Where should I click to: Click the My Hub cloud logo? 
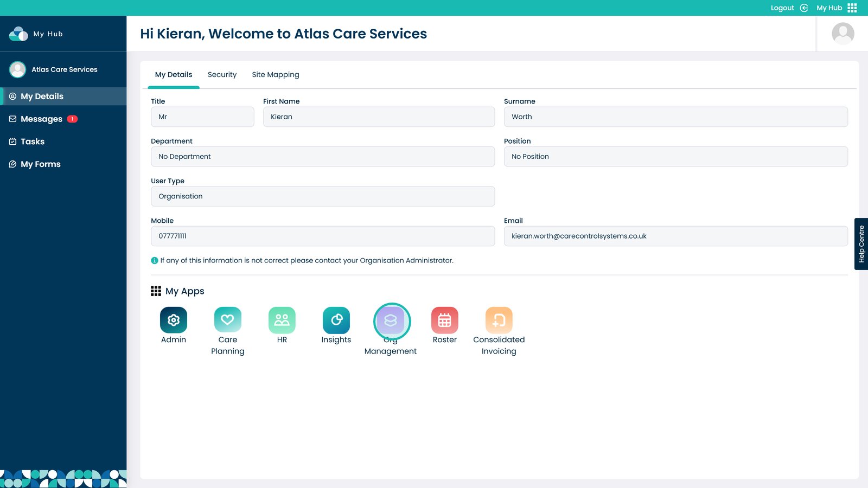point(18,34)
